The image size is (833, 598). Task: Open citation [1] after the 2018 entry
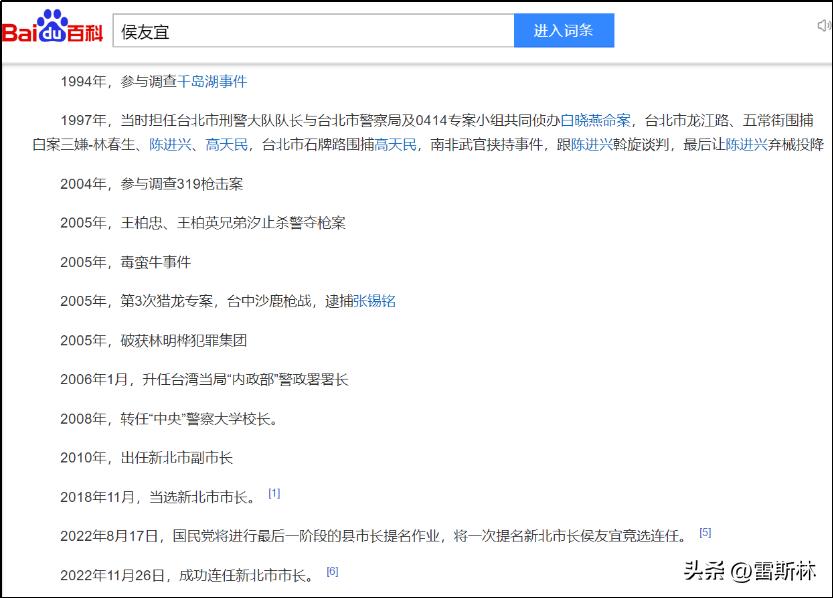point(274,491)
